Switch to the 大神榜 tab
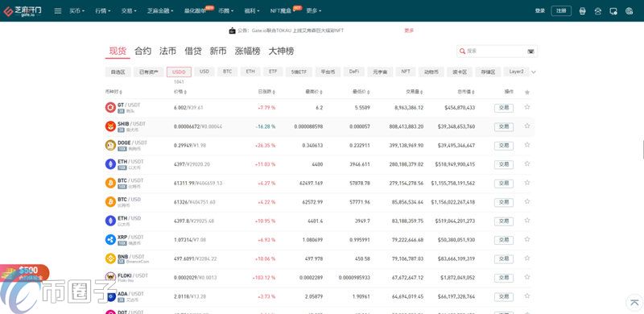Image resolution: width=644 pixels, height=314 pixels. point(281,52)
